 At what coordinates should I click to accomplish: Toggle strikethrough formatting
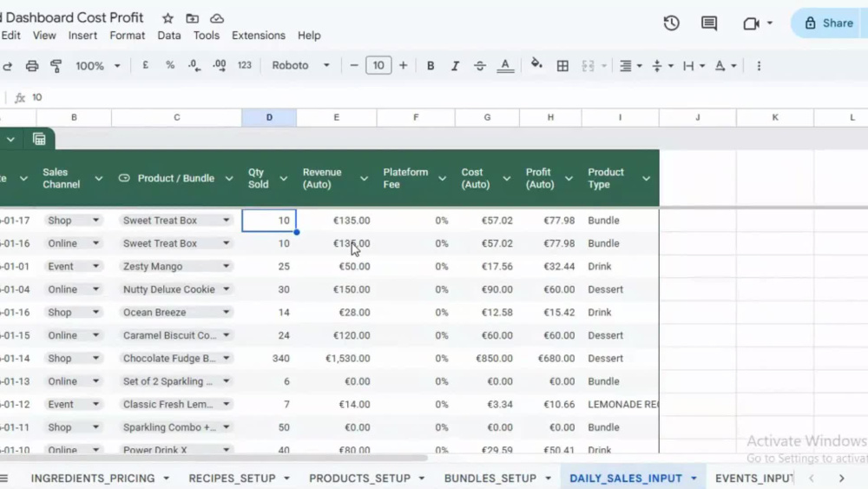[479, 66]
